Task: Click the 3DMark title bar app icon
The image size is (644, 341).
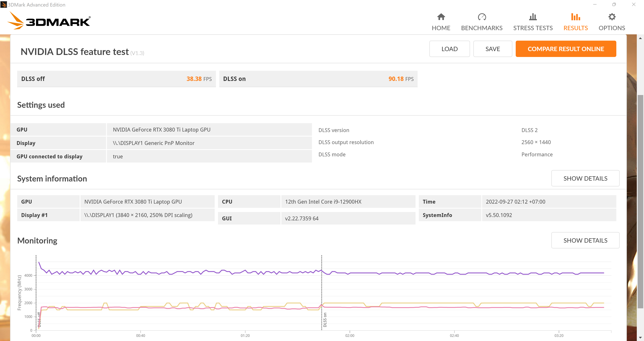Action: (4, 5)
